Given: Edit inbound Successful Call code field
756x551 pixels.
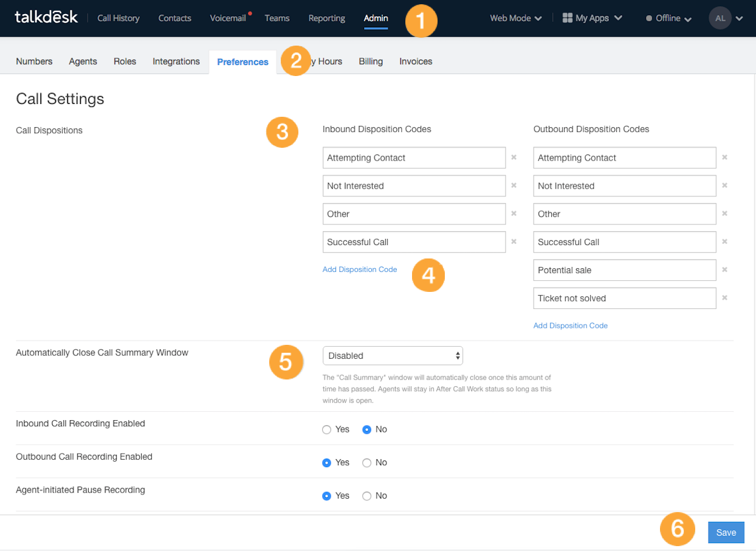Looking at the screenshot, I should (x=414, y=241).
